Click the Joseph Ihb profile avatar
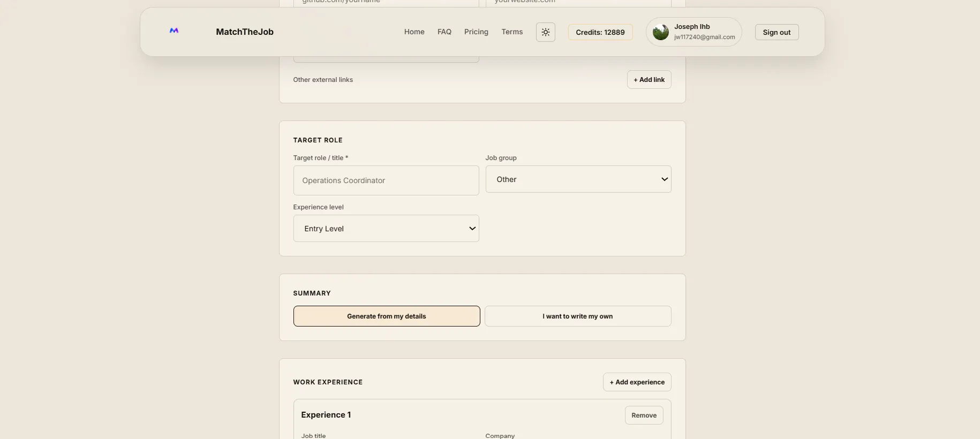The width and height of the screenshot is (980, 439). (661, 32)
